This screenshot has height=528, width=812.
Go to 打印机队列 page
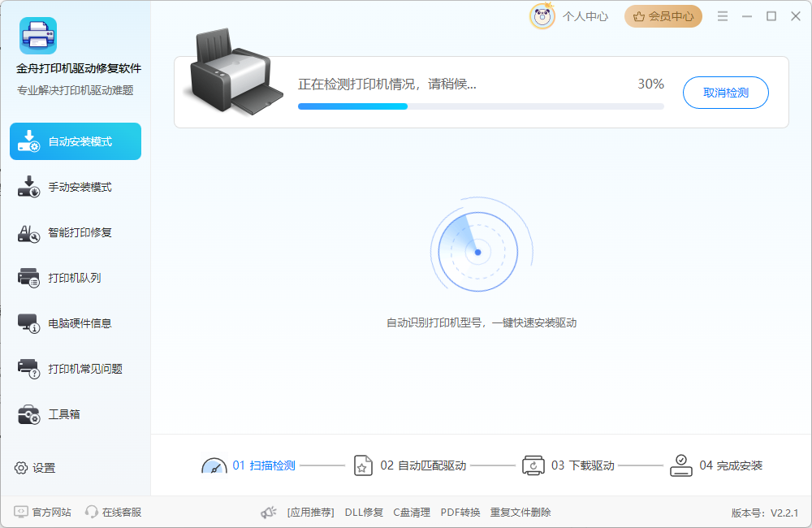click(x=76, y=278)
